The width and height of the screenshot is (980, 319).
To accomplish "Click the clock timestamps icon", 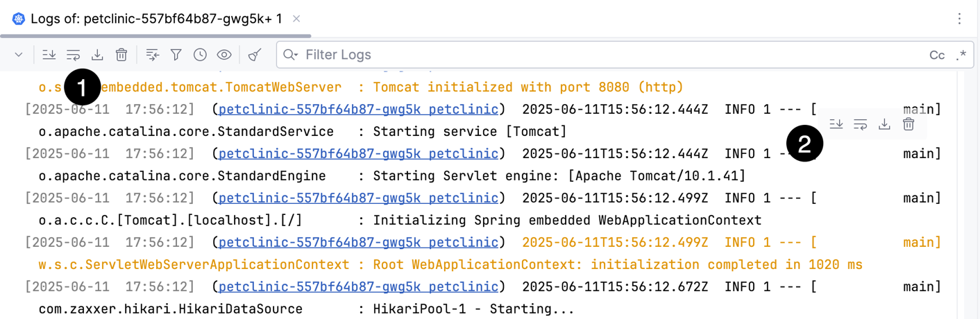I will (x=200, y=55).
